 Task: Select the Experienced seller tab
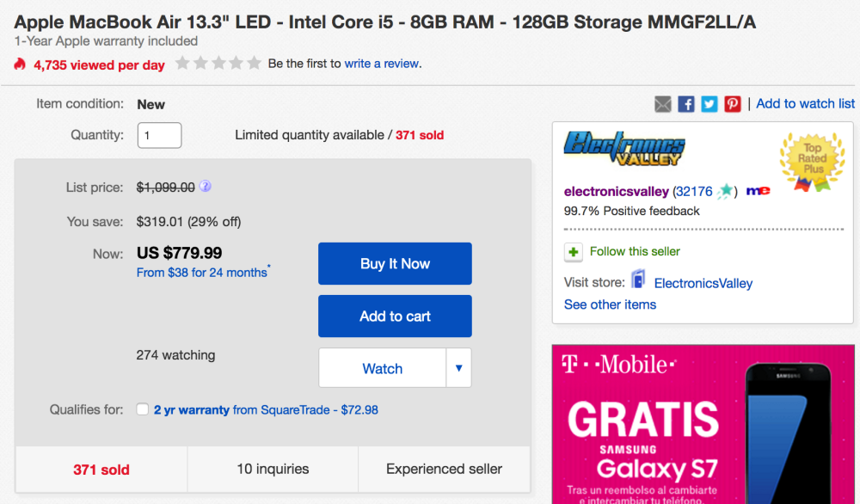[444, 470]
